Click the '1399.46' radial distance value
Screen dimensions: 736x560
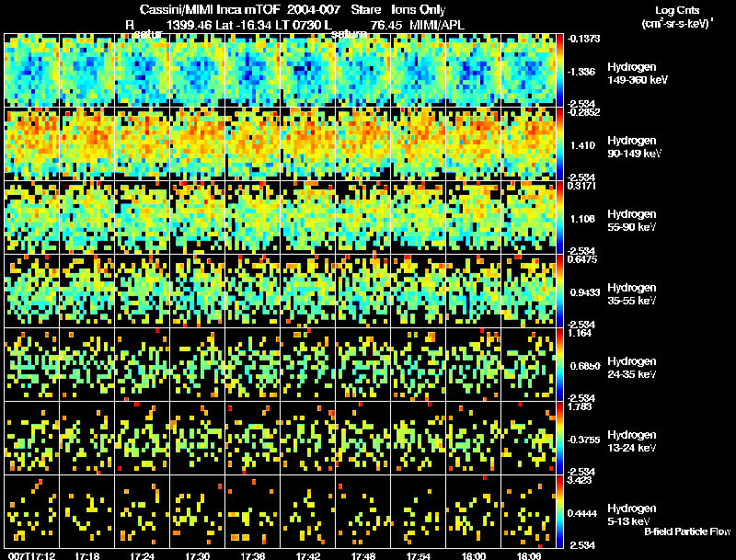click(190, 25)
